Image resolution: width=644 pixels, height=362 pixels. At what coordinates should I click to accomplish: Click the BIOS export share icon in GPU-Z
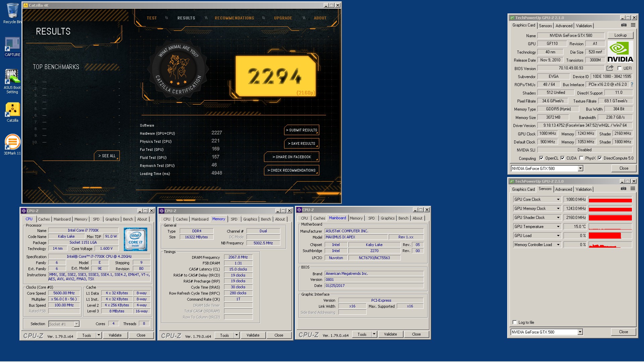(610, 68)
